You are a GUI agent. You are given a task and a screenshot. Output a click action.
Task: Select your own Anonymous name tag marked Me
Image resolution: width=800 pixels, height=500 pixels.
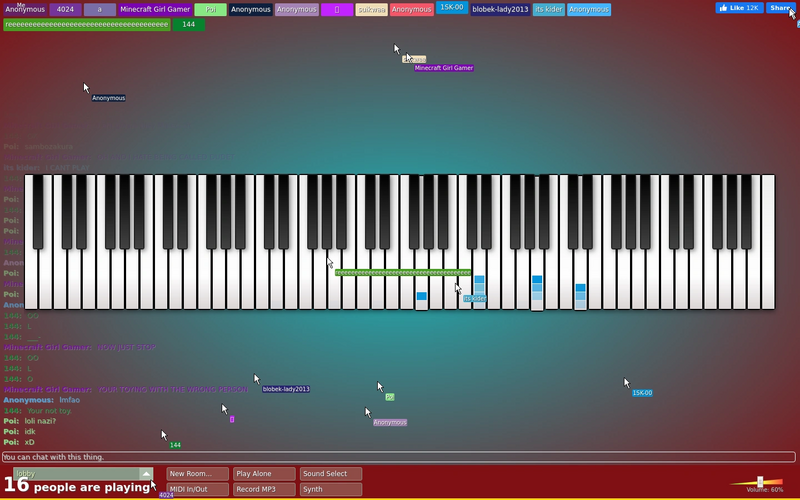point(25,9)
